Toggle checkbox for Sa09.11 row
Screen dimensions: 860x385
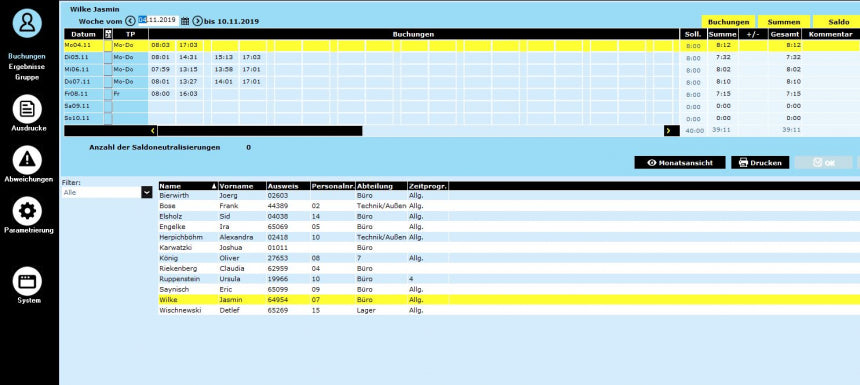pyautogui.click(x=108, y=106)
